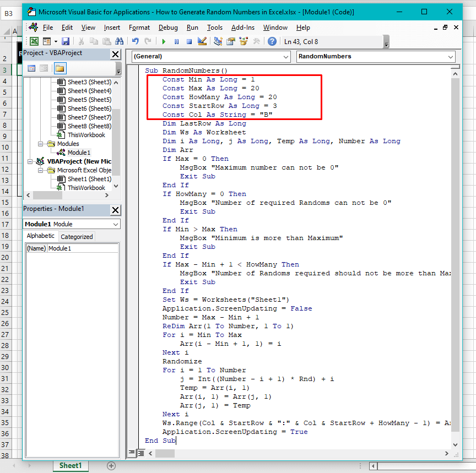
Task: Open the Object Browser icon
Action: (243, 41)
